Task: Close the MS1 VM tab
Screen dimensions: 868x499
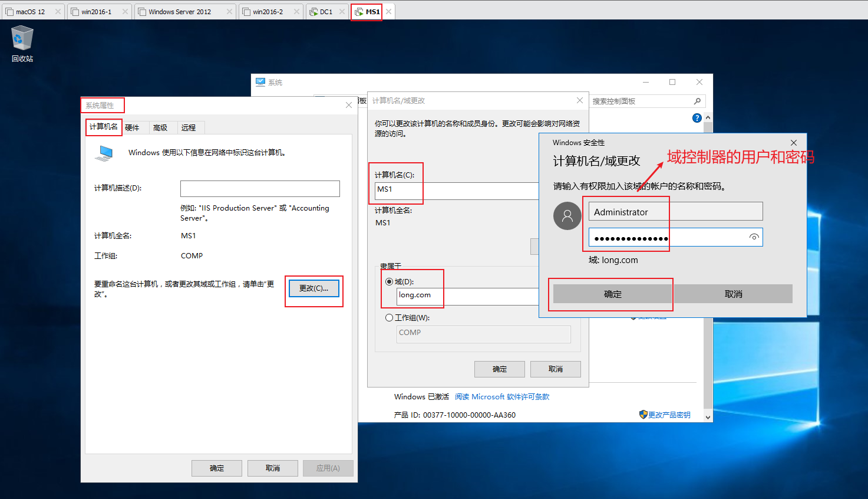Action: pyautogui.click(x=388, y=12)
